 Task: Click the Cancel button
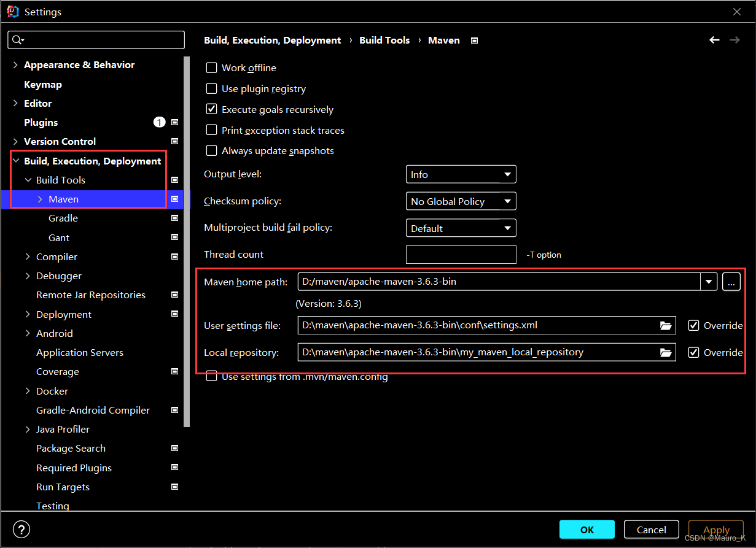point(652,530)
